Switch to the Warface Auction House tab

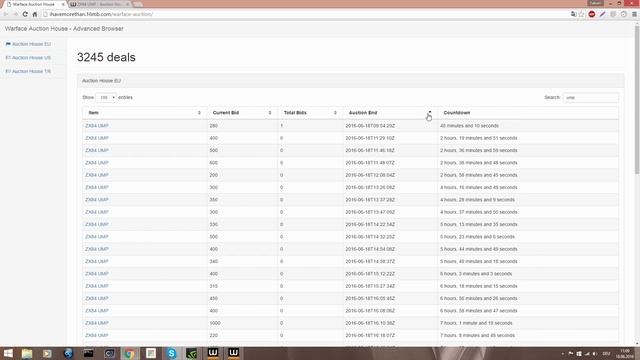[33, 4]
